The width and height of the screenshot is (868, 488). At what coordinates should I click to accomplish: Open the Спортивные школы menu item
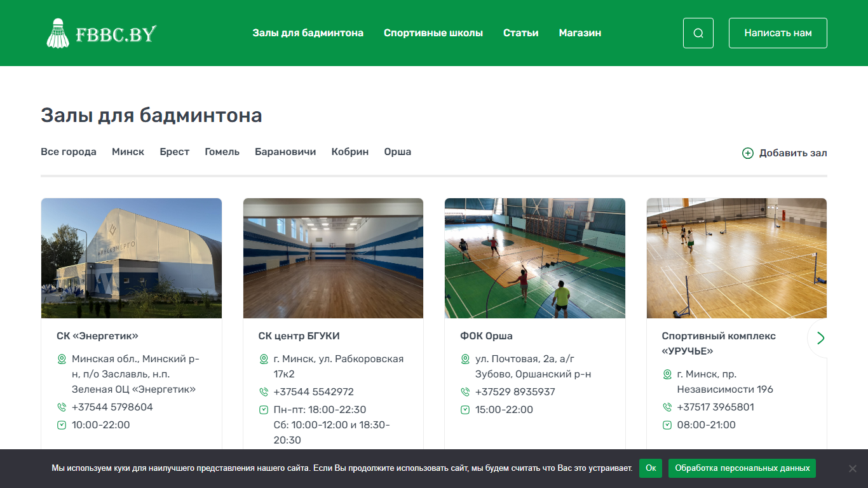pos(433,33)
